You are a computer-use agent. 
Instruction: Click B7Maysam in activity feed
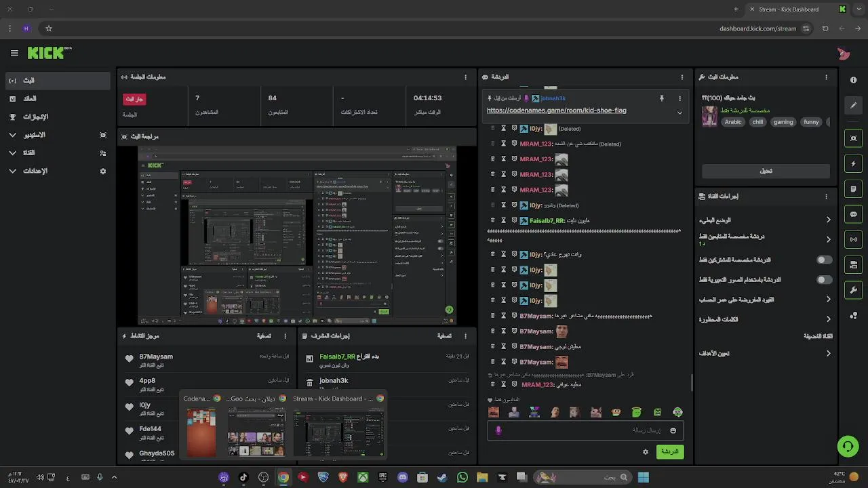(x=156, y=357)
